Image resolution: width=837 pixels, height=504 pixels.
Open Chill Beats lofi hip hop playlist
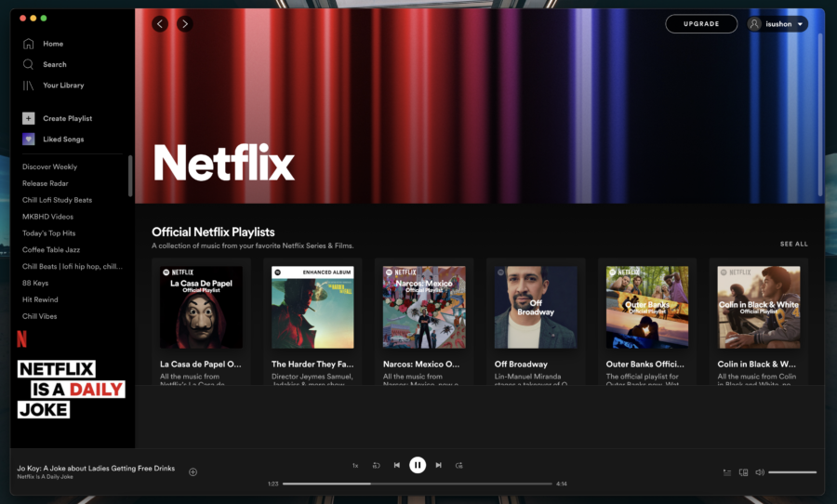point(72,266)
